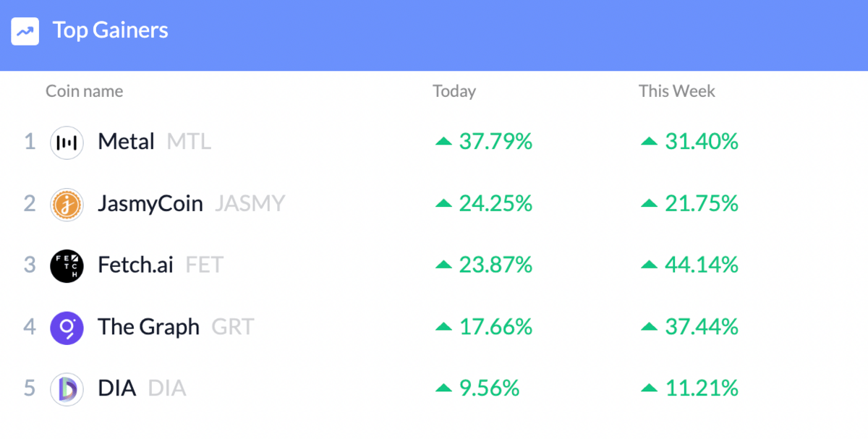The width and height of the screenshot is (868, 439).
Task: Select the Today column header
Action: pos(454,91)
